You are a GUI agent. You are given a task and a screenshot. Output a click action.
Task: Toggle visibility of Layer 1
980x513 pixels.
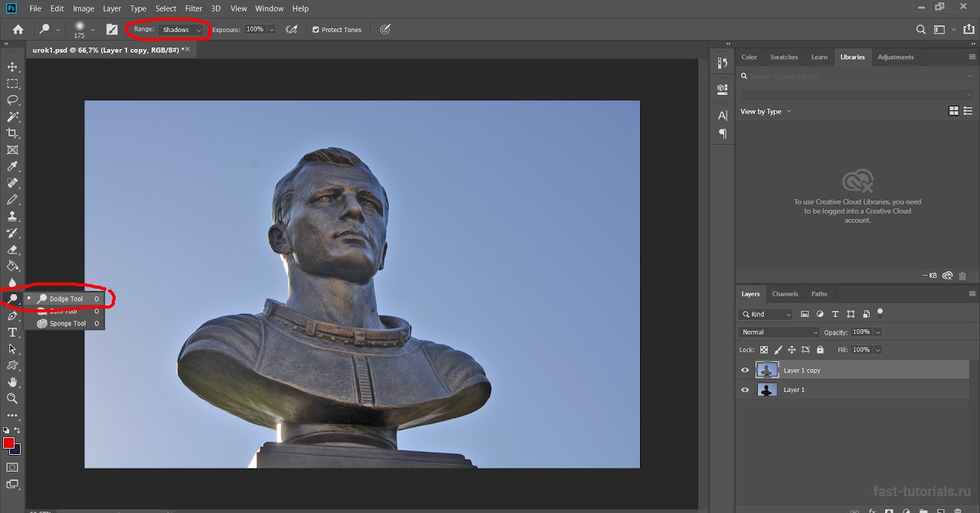coord(745,390)
